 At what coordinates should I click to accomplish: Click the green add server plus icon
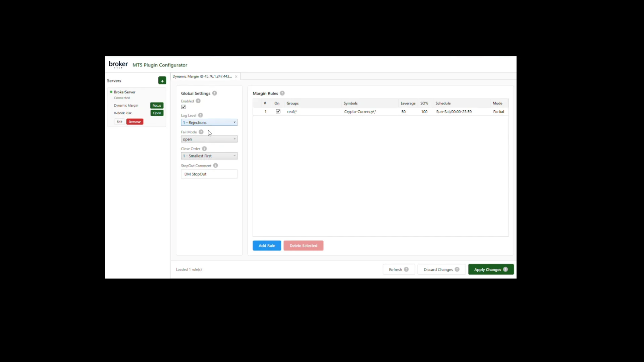(162, 81)
